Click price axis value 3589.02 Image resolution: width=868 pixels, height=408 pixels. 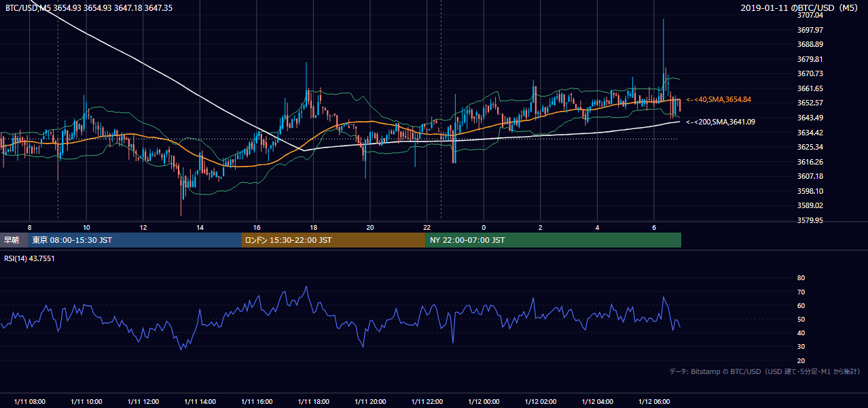coord(810,205)
